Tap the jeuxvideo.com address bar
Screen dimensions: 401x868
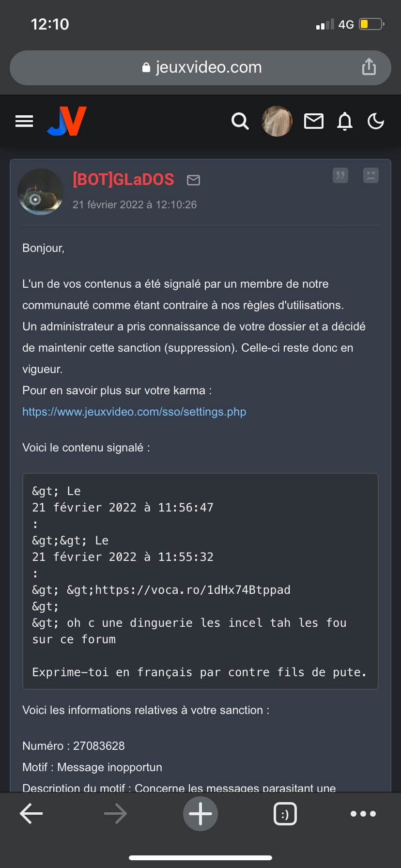(x=200, y=67)
